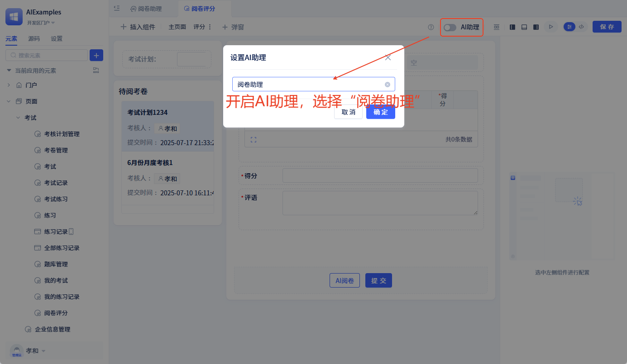Click the AI阅卷 button
The image size is (627, 364).
point(345,280)
